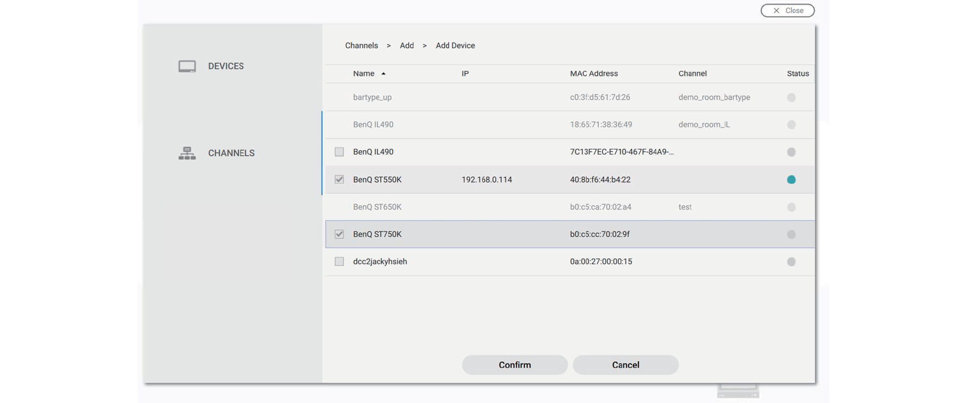980x403 pixels.
Task: Enable the dcc2jackyhsieh device checkbox
Action: point(339,262)
